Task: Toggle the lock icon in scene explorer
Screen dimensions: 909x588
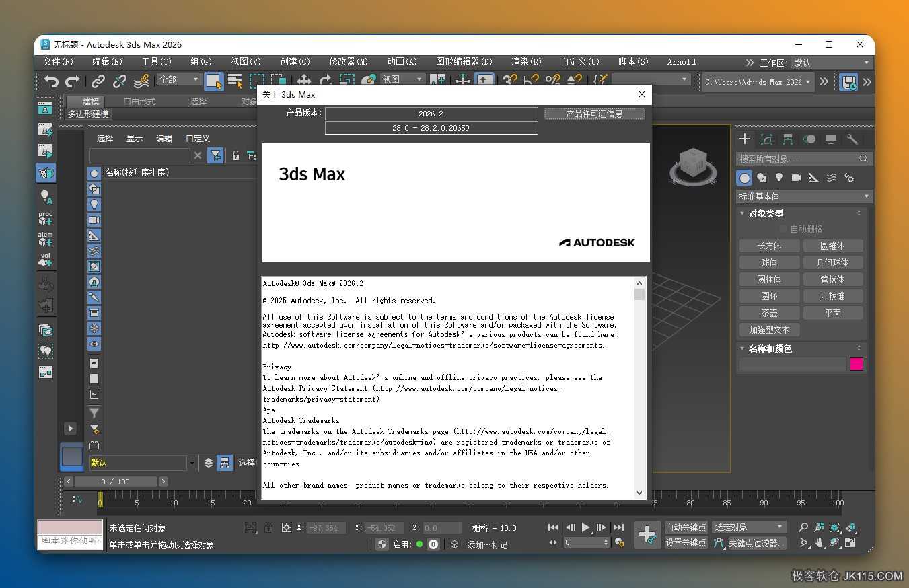Action: tap(235, 155)
